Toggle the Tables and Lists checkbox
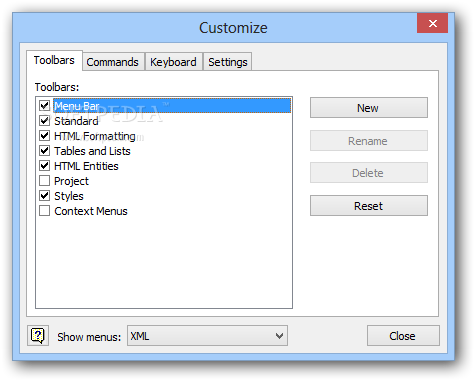Viewport: 475px width, 381px height. click(x=44, y=151)
